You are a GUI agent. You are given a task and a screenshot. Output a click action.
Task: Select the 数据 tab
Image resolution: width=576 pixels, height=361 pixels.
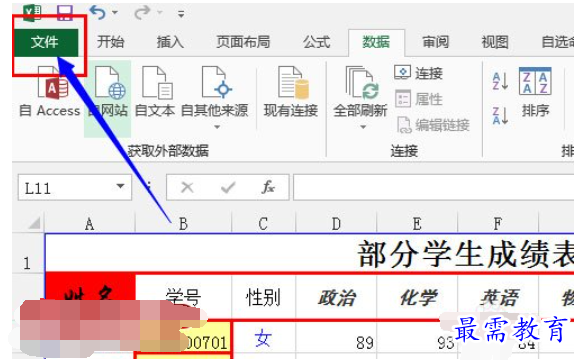[x=376, y=42]
